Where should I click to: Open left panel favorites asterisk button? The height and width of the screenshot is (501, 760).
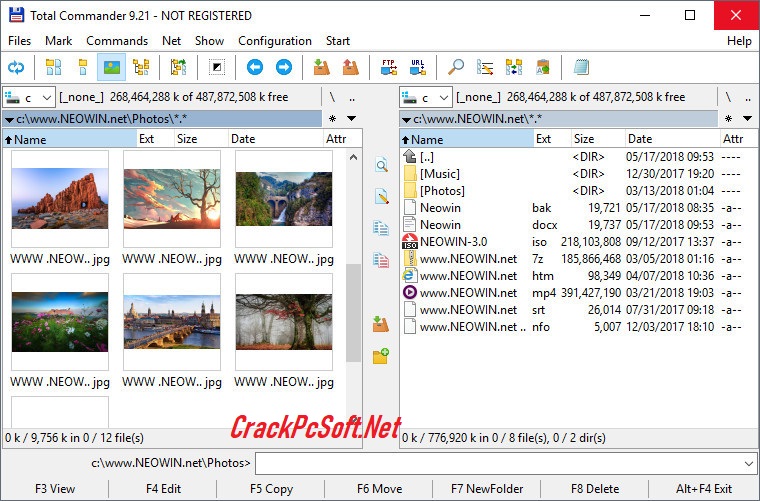coord(332,118)
